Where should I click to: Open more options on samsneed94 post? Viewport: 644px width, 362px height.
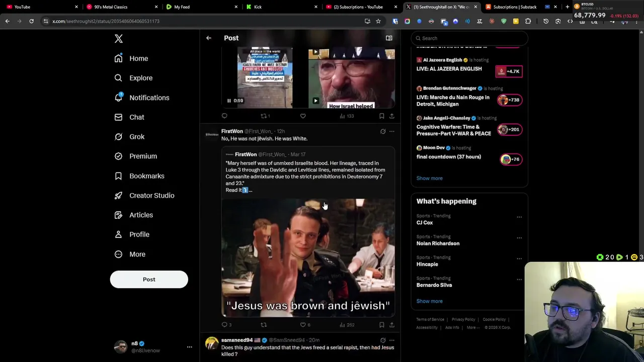(x=392, y=340)
